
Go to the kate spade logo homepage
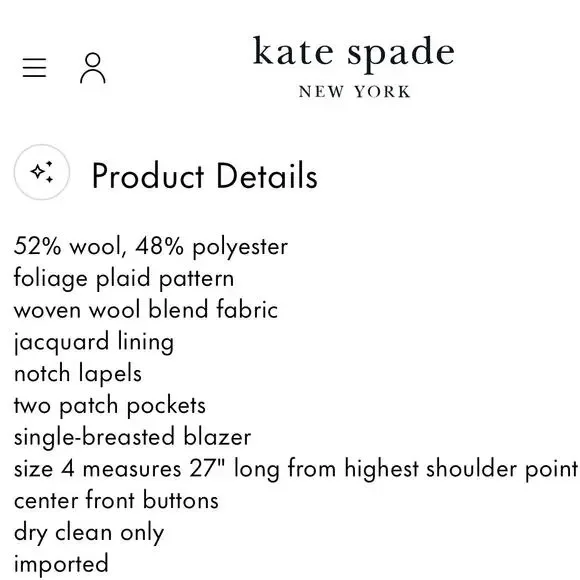click(354, 66)
